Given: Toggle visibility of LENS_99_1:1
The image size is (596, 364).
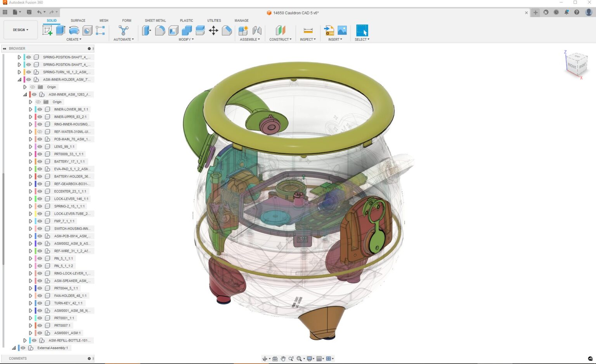Looking at the screenshot, I should pos(40,147).
